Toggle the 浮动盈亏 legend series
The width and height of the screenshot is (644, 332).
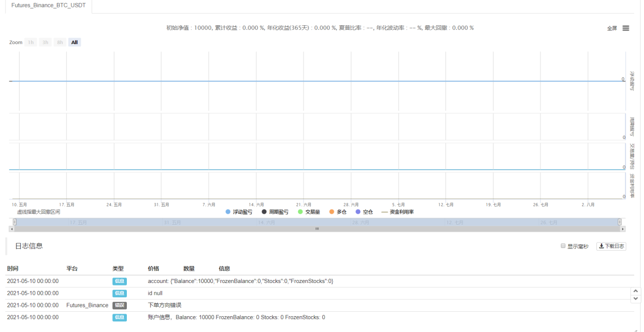[x=239, y=212]
